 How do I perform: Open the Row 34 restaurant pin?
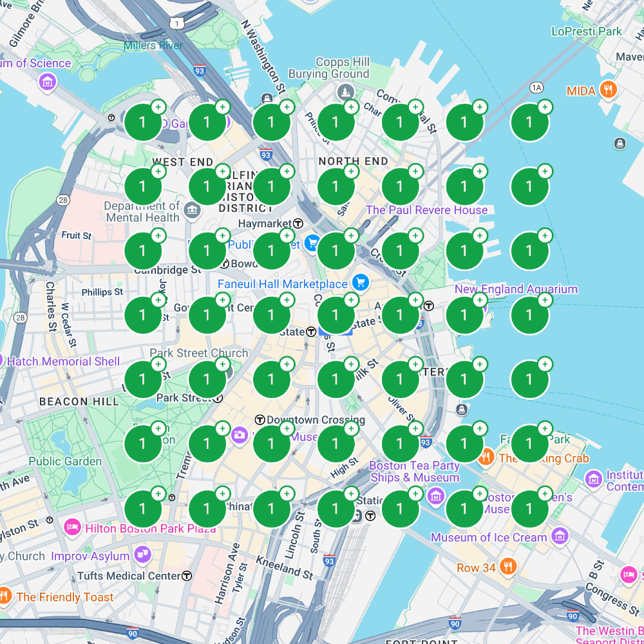[x=508, y=567]
